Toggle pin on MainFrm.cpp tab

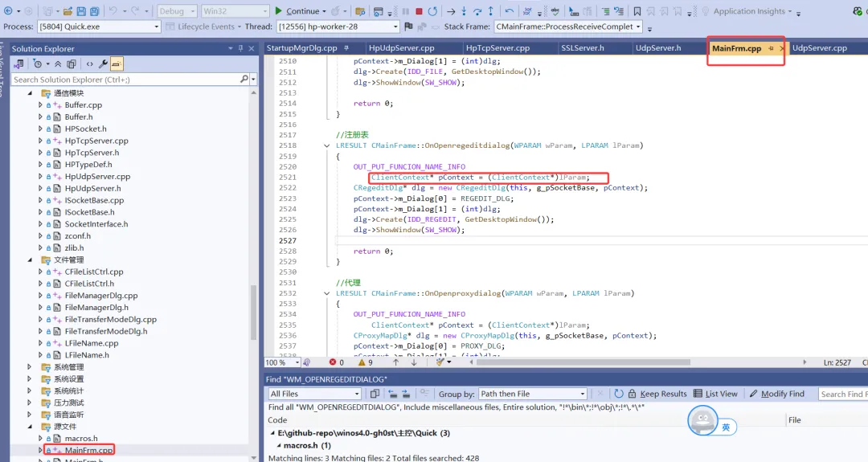coord(771,48)
